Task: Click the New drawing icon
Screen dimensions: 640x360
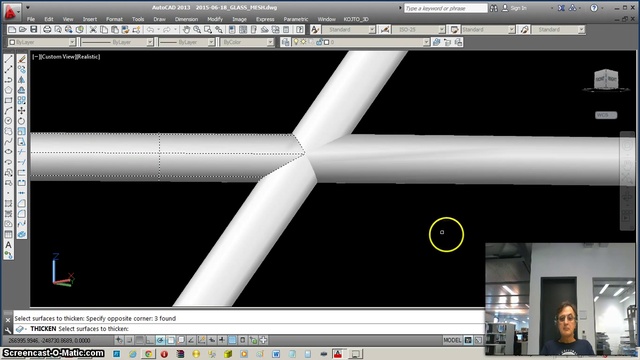Action: [x=12, y=29]
